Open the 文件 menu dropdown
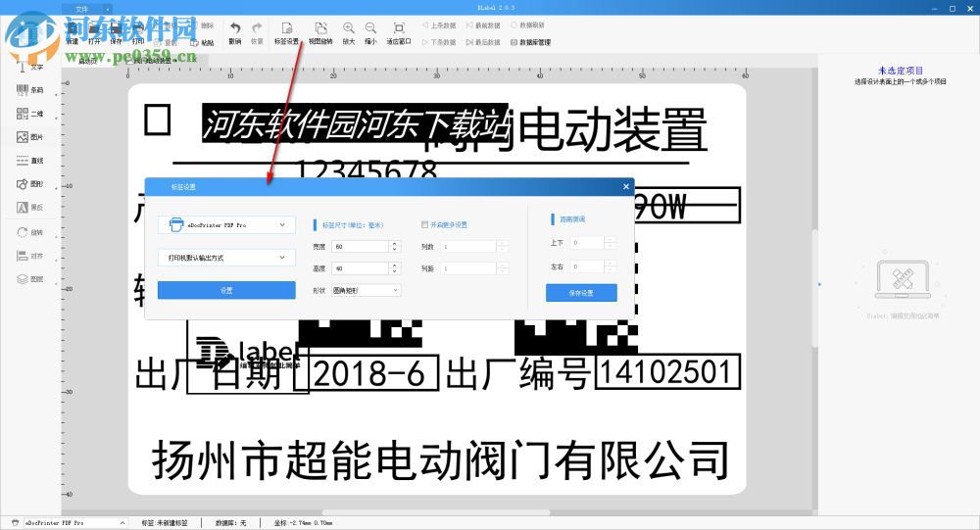This screenshot has width=980, height=530. coord(87,9)
